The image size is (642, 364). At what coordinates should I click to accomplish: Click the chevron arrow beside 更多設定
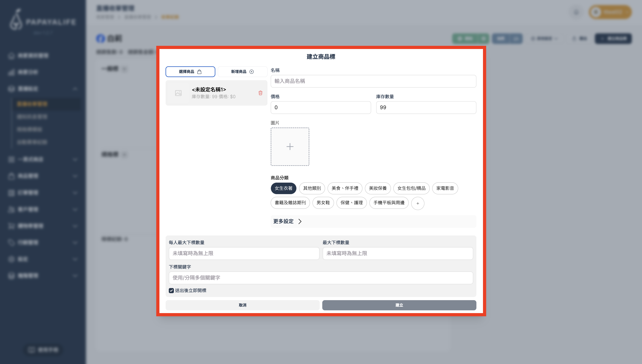[x=300, y=221]
